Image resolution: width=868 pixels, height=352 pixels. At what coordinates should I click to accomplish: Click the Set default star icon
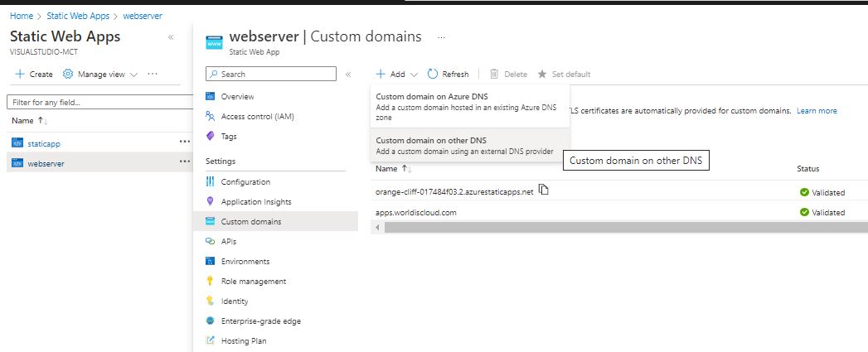pos(542,74)
